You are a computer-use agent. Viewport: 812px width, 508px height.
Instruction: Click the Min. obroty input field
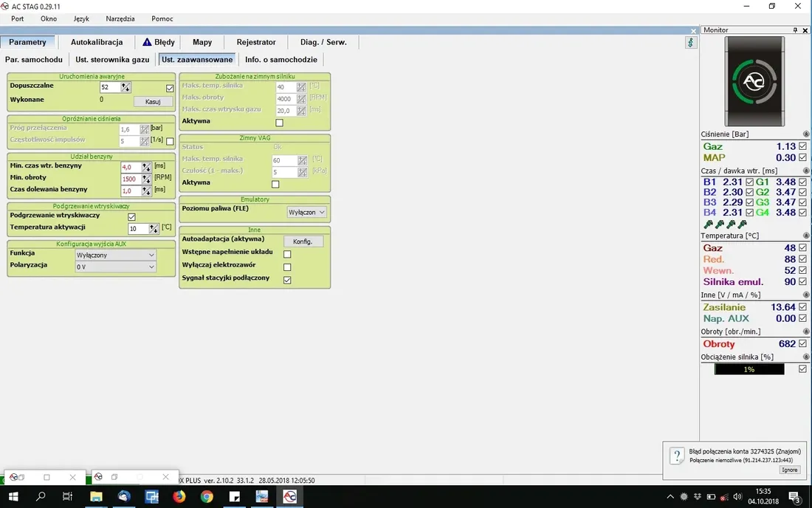coord(131,179)
